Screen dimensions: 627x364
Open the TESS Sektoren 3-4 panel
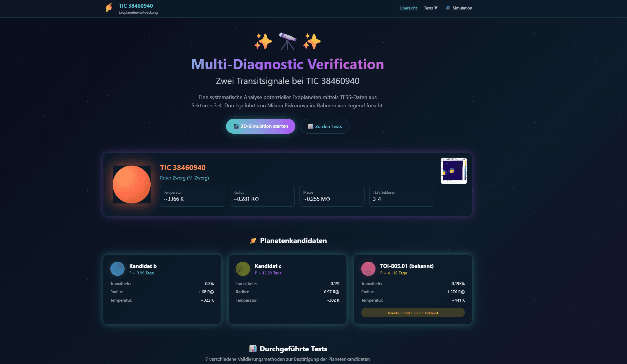tap(402, 196)
